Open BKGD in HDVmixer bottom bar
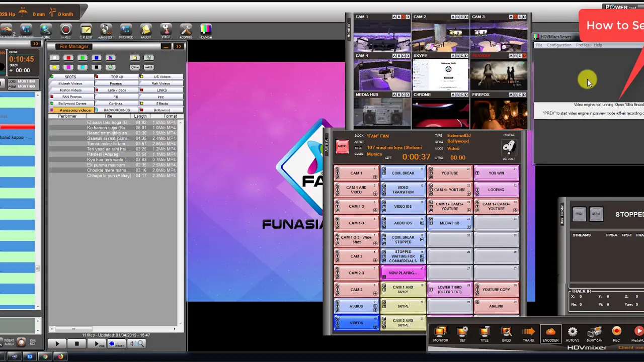644x362 pixels. click(x=506, y=334)
